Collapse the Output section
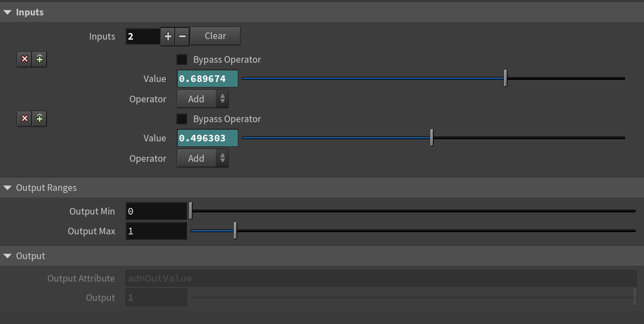 click(x=8, y=256)
